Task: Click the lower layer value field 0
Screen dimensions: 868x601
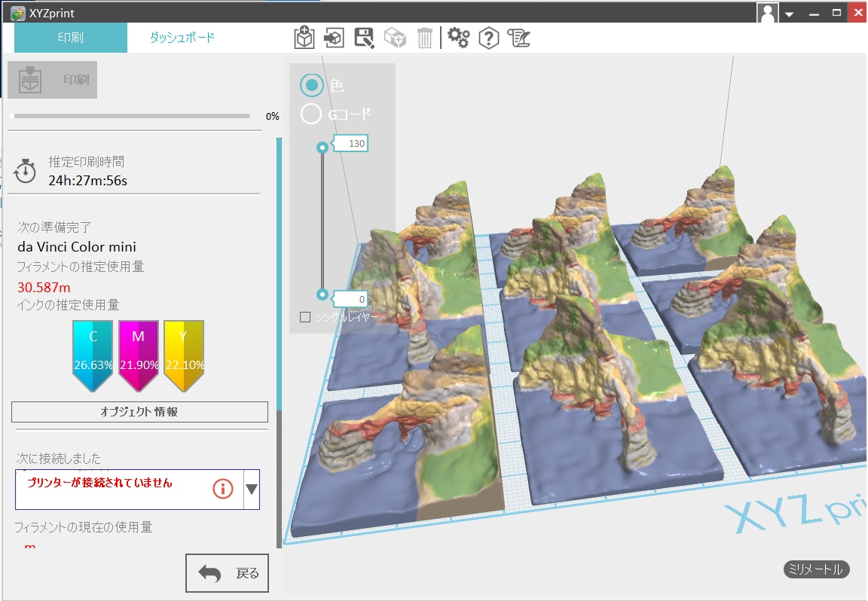Action: point(350,300)
